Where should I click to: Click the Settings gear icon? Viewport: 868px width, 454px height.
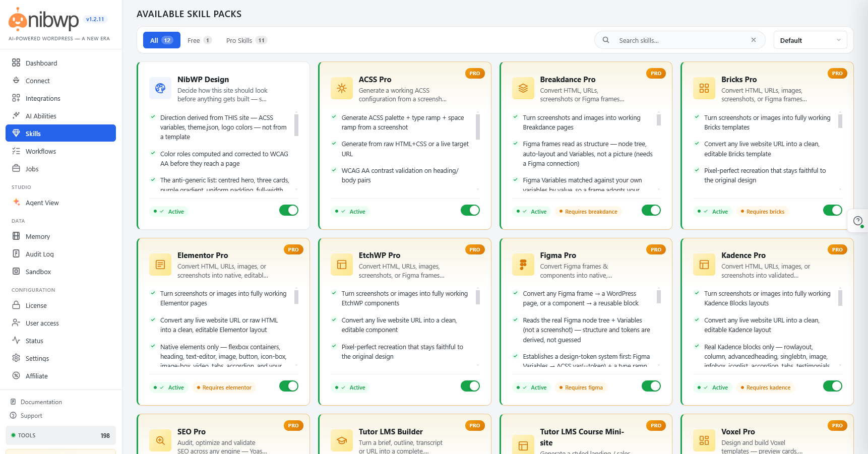tap(16, 358)
